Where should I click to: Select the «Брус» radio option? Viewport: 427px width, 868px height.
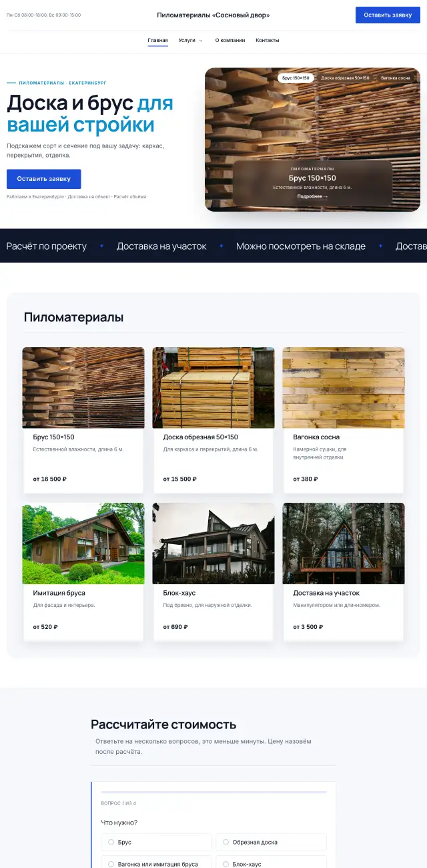click(x=156, y=842)
